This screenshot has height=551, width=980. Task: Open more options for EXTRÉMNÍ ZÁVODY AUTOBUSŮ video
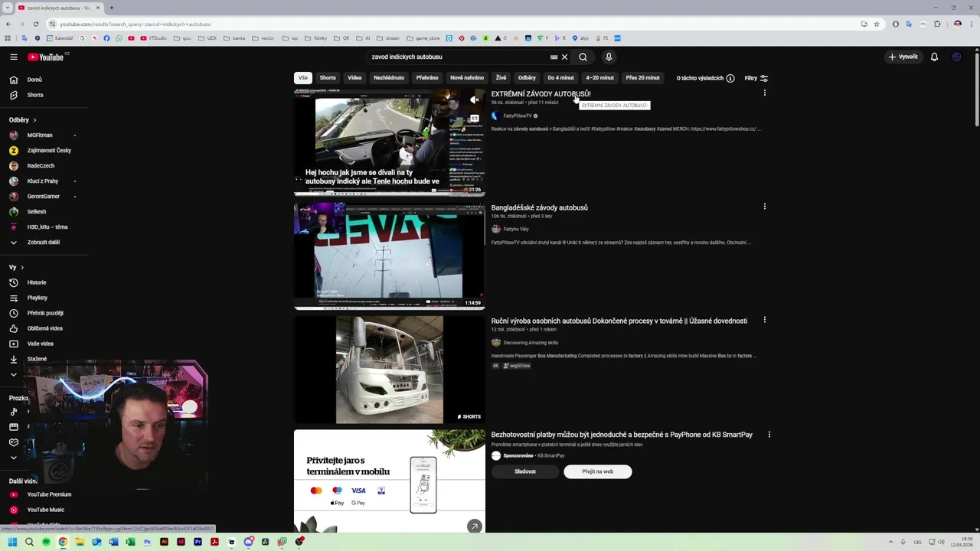click(x=764, y=93)
